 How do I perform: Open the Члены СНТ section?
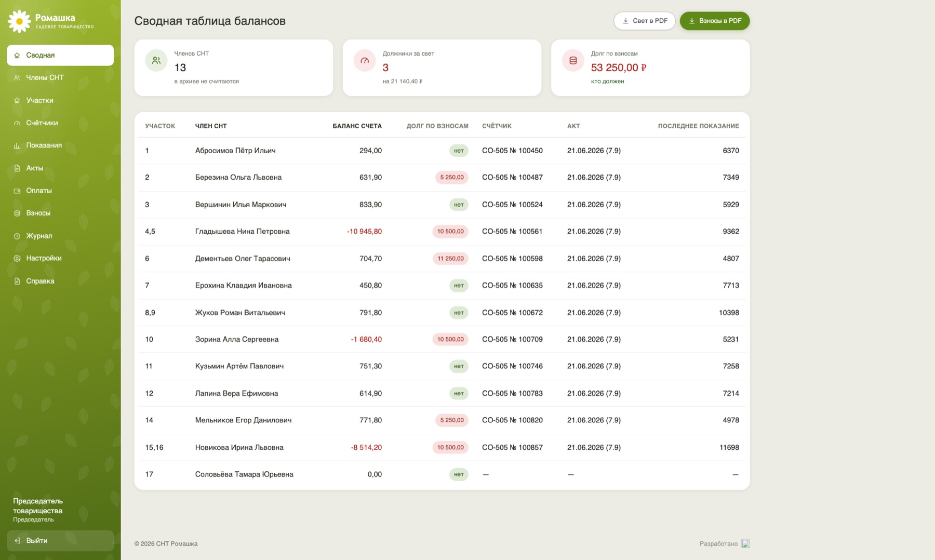pos(60,77)
